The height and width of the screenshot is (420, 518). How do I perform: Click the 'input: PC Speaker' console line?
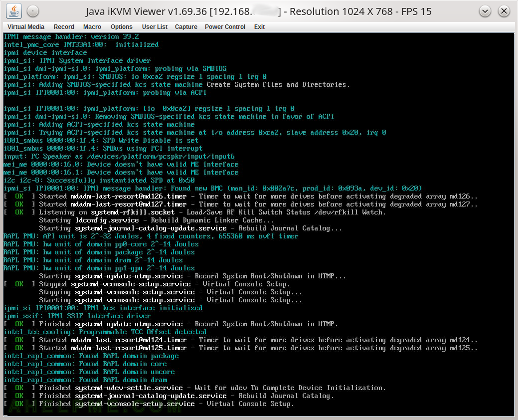click(119, 156)
